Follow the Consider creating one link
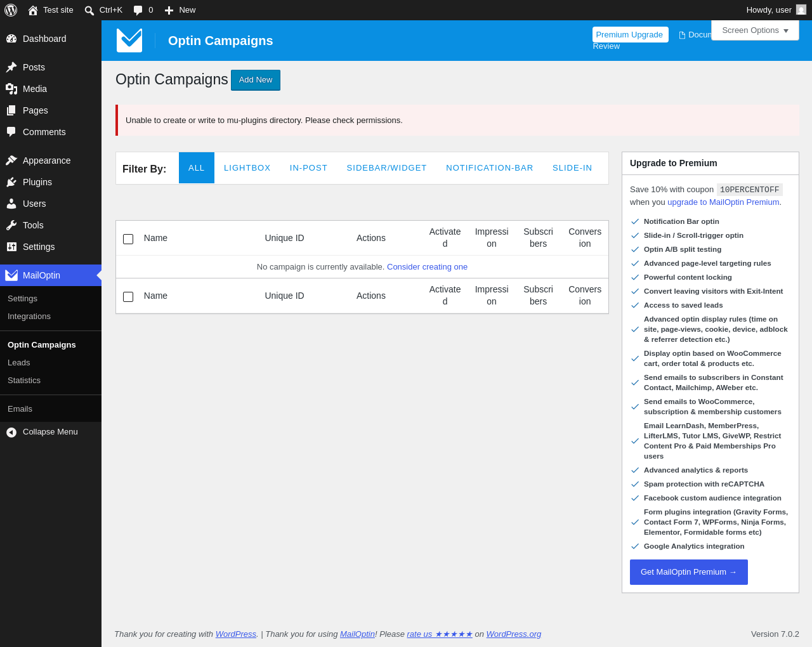The image size is (812, 647). (x=427, y=267)
